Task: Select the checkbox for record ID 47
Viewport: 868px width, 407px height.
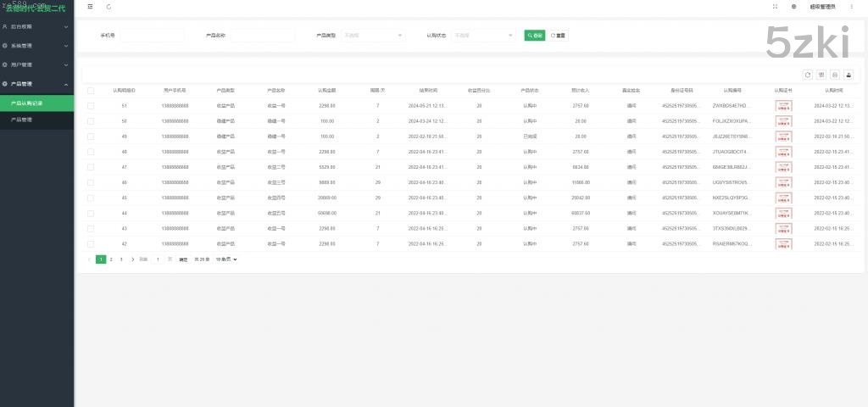Action: coord(91,167)
